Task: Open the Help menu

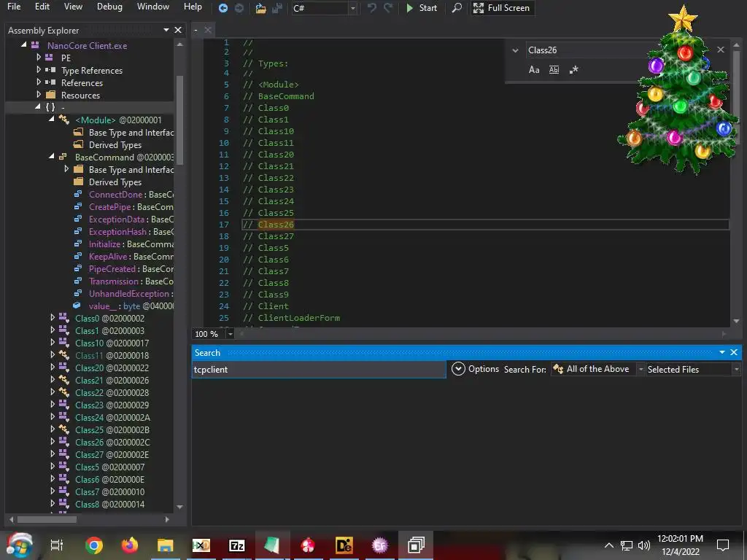Action: click(193, 7)
